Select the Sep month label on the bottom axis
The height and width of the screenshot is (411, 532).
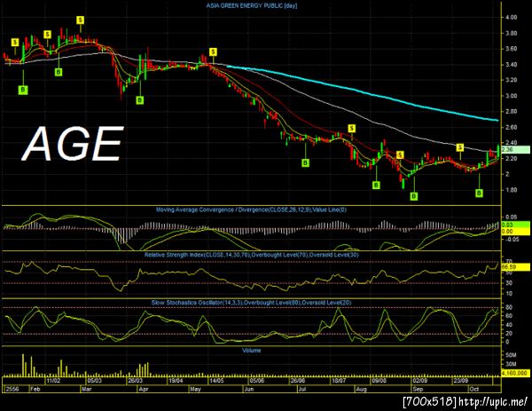pyautogui.click(x=418, y=389)
